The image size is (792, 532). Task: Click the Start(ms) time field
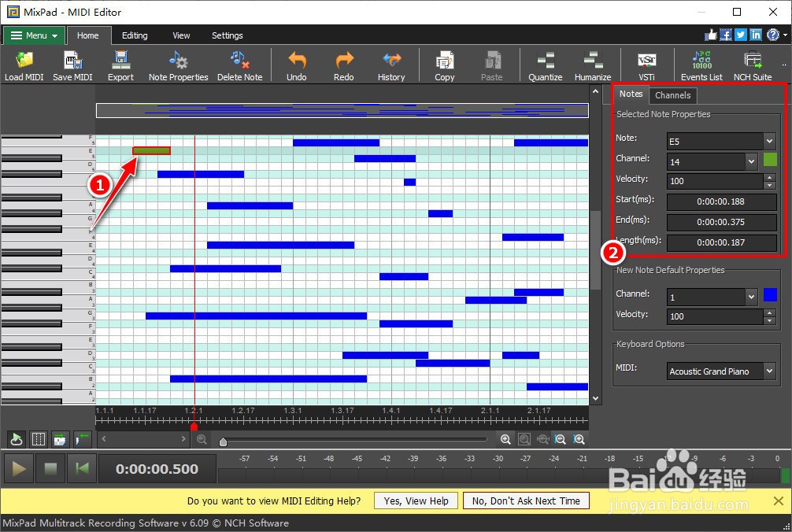click(x=721, y=201)
